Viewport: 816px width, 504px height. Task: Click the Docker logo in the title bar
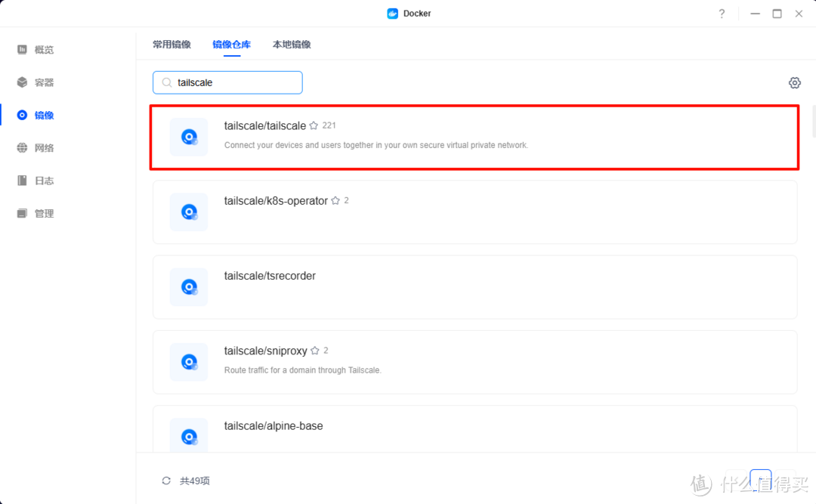point(392,13)
